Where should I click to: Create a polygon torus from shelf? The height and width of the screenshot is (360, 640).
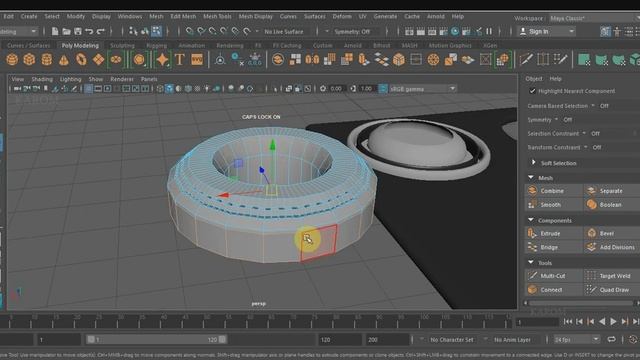[81, 60]
